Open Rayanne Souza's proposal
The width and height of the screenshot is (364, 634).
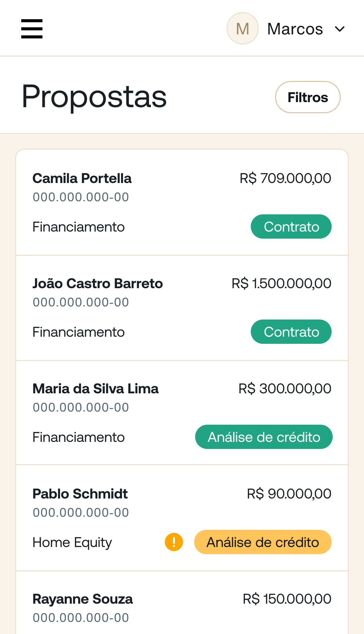pos(83,599)
